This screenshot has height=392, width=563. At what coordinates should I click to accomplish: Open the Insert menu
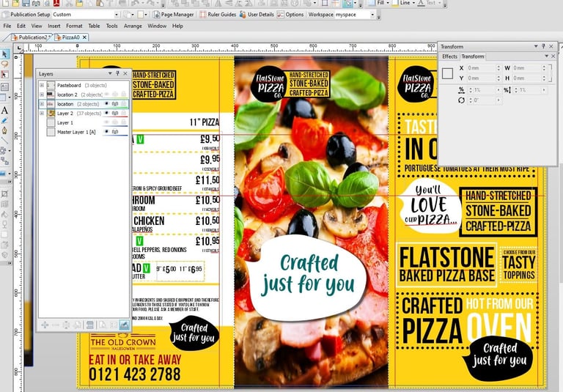click(54, 26)
